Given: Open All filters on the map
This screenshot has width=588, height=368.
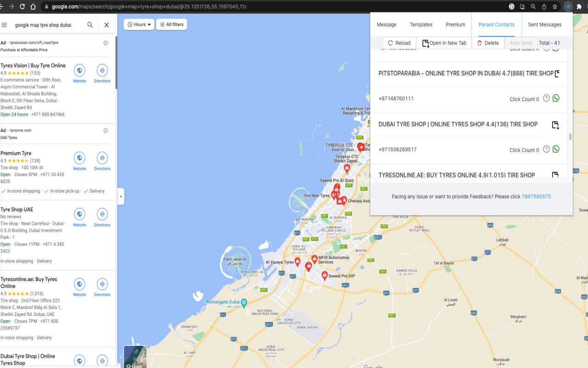Looking at the screenshot, I should 171,24.
